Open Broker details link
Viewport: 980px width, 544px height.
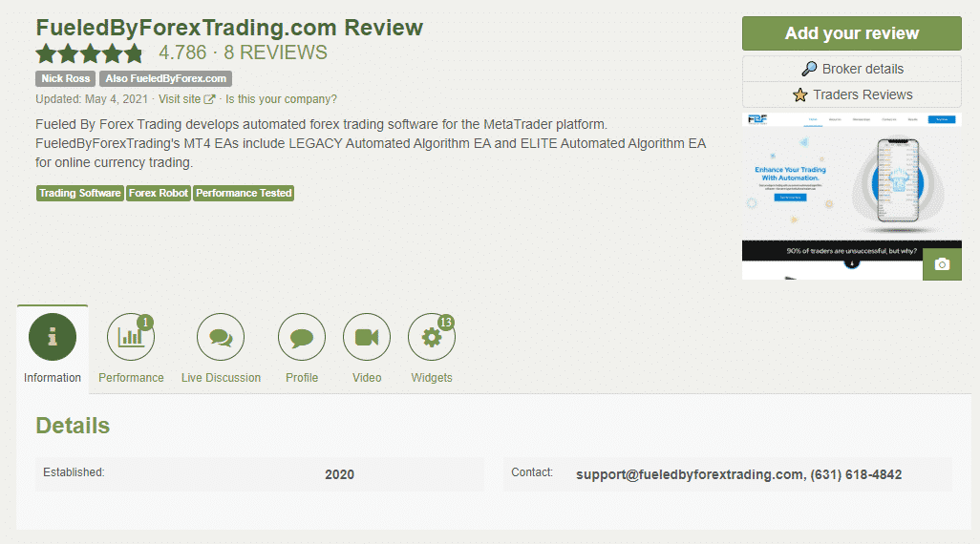coord(852,69)
